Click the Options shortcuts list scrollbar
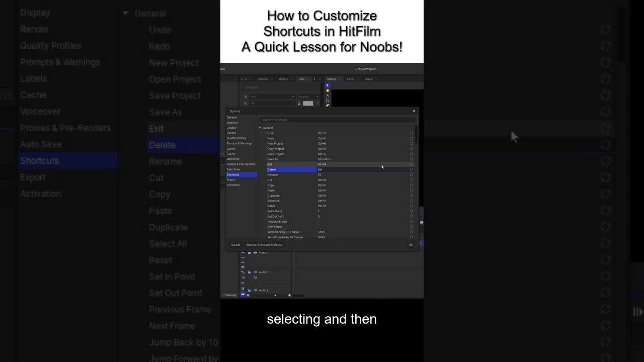Viewport: 644px width, 362px height. point(417,135)
